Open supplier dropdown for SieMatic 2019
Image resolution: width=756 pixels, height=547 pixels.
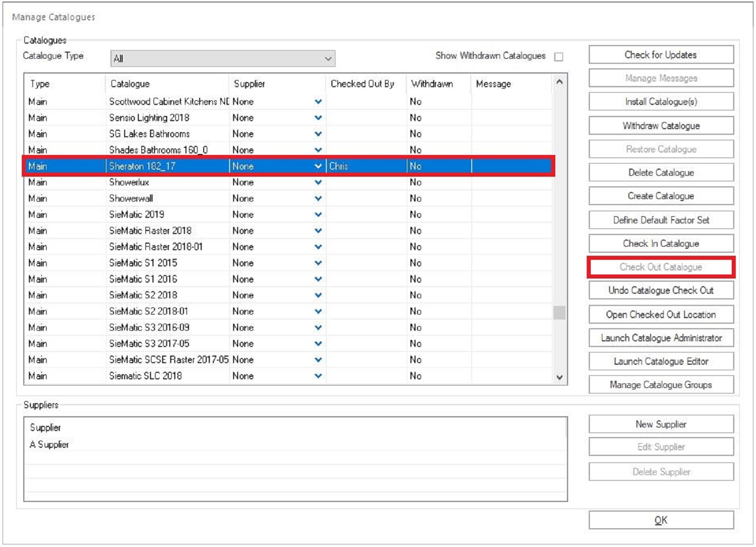coord(318,215)
